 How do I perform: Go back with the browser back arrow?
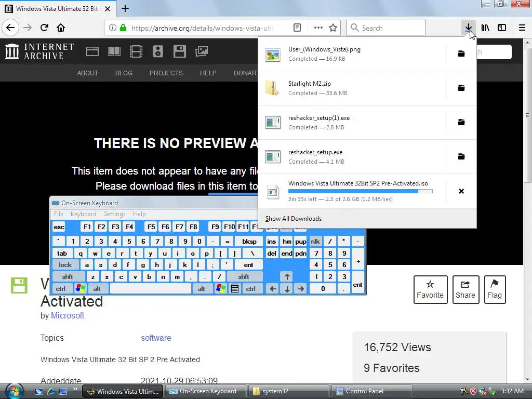10,28
